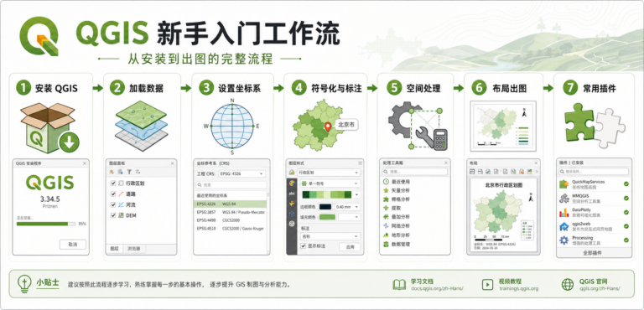Viewport: 644px width, 310px height.
Task: Select EPSG:4510 CGCS2000 / Gauss-Kruger row
Action: pyautogui.click(x=230, y=228)
